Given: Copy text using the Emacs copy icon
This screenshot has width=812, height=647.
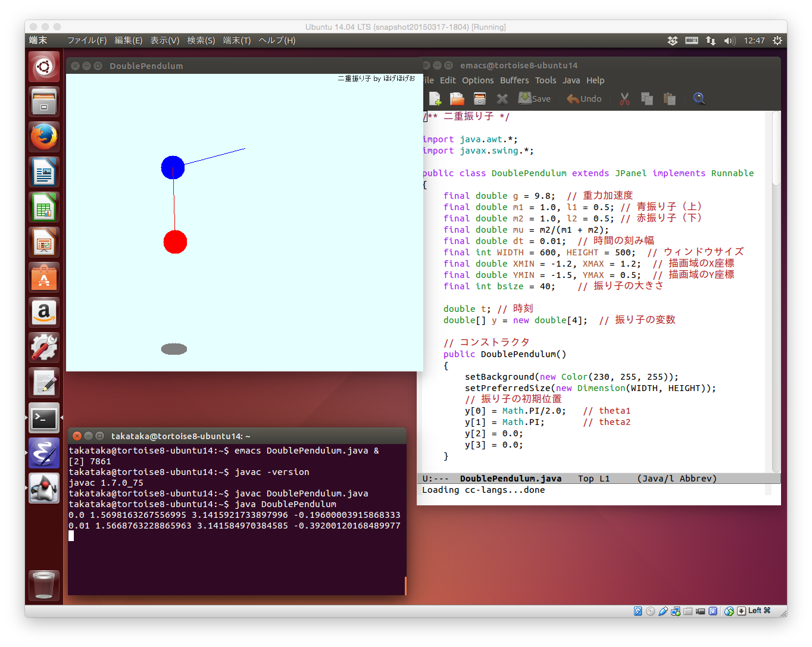Looking at the screenshot, I should [647, 98].
